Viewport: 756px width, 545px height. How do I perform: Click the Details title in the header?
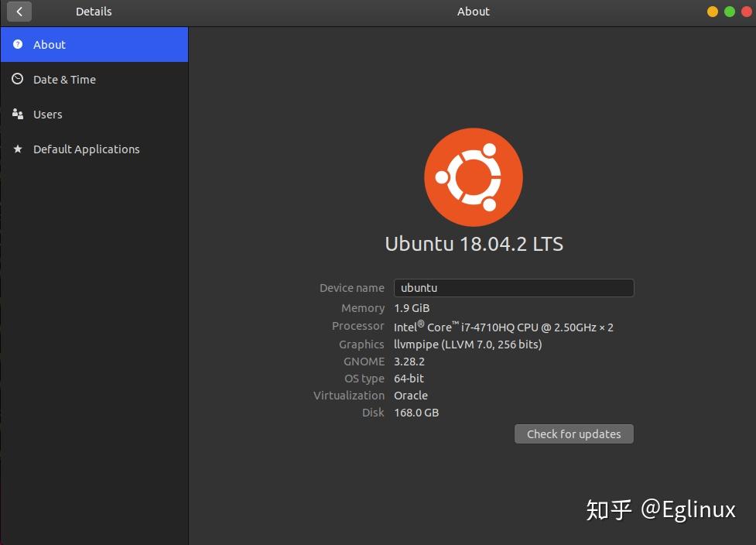(x=93, y=12)
